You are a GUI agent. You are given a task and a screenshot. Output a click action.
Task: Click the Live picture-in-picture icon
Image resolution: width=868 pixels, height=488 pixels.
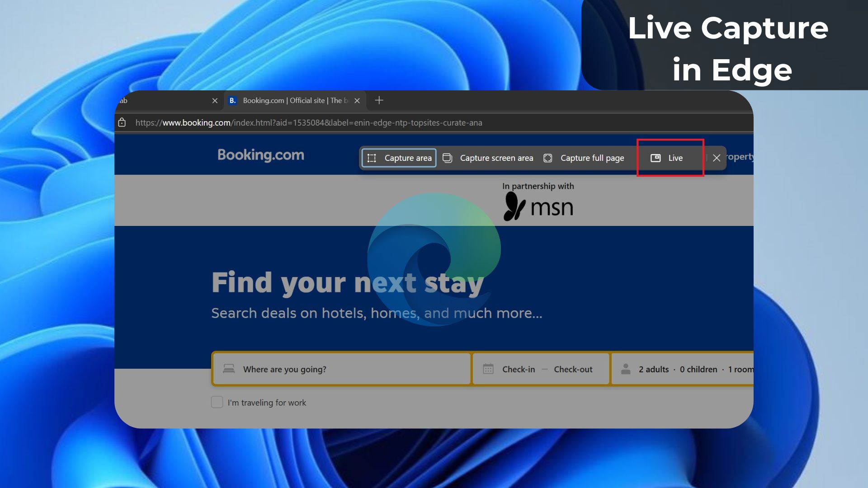click(656, 158)
